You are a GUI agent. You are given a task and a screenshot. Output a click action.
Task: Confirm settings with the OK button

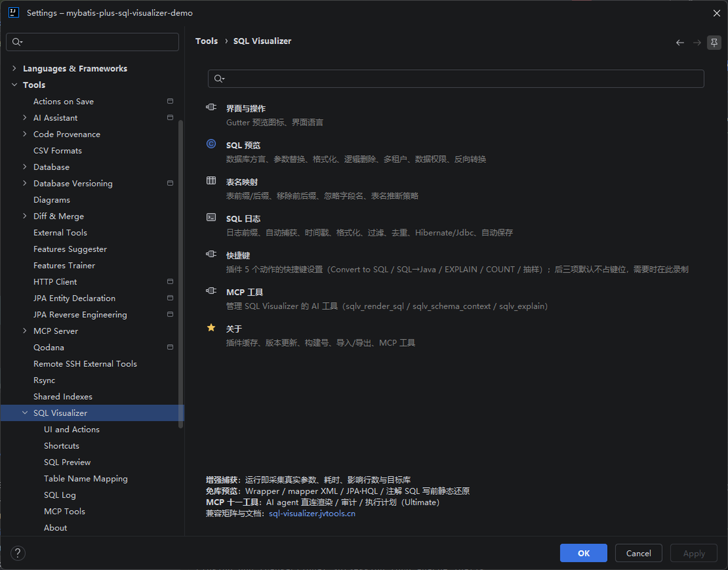click(584, 553)
